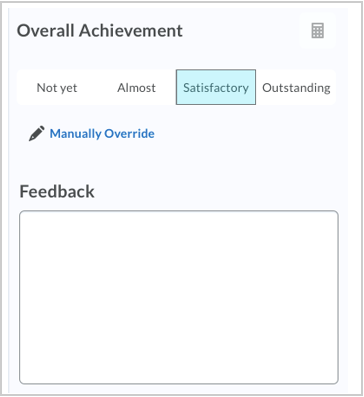Open the Manually Override link
Viewport: 364px width, 397px height.
(x=102, y=134)
